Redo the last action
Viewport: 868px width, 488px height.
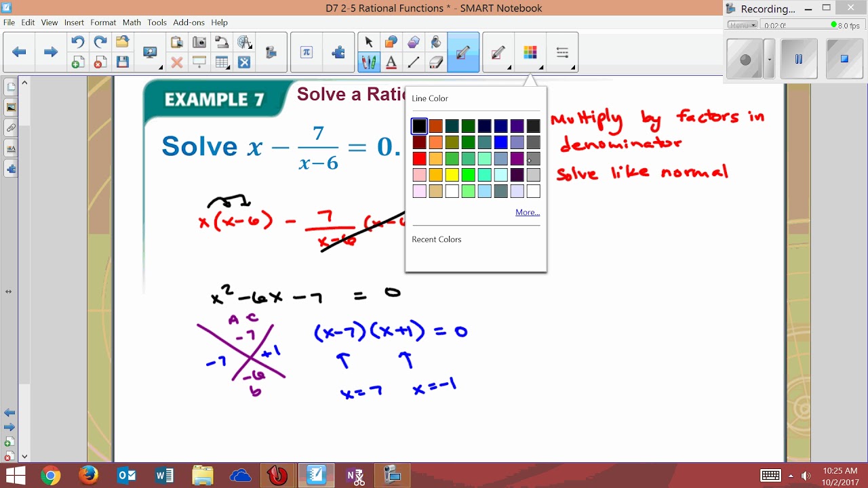100,42
